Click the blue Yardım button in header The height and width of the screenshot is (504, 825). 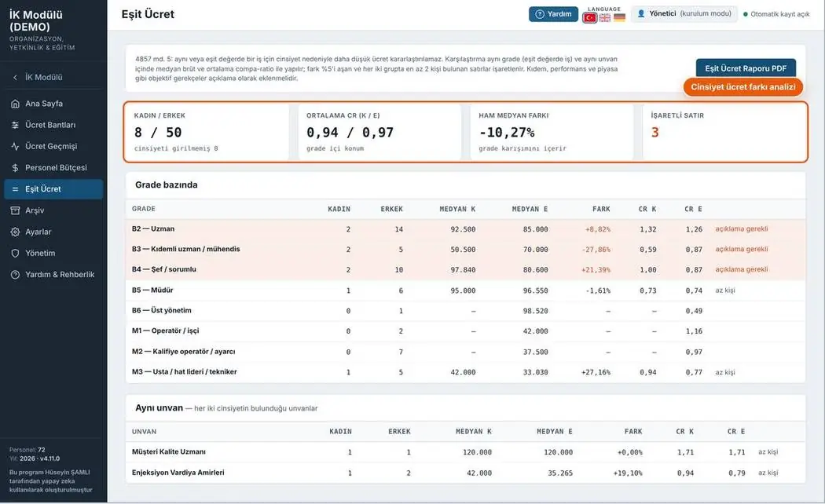point(553,14)
